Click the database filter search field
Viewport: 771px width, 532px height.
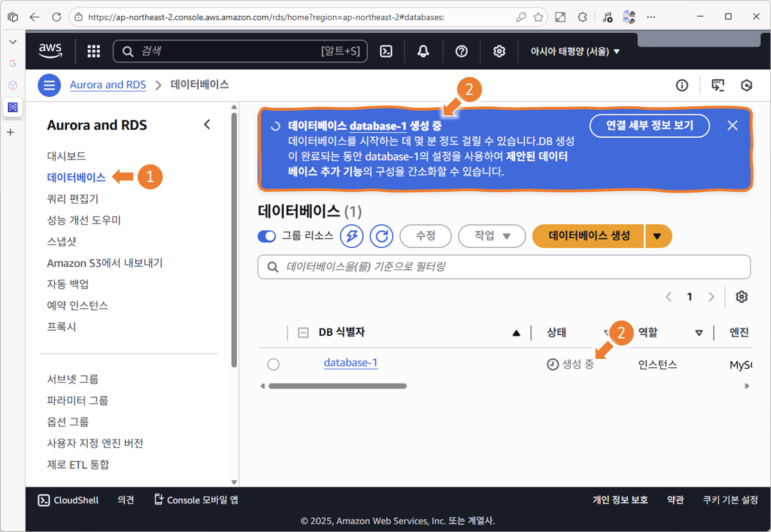[x=504, y=267]
